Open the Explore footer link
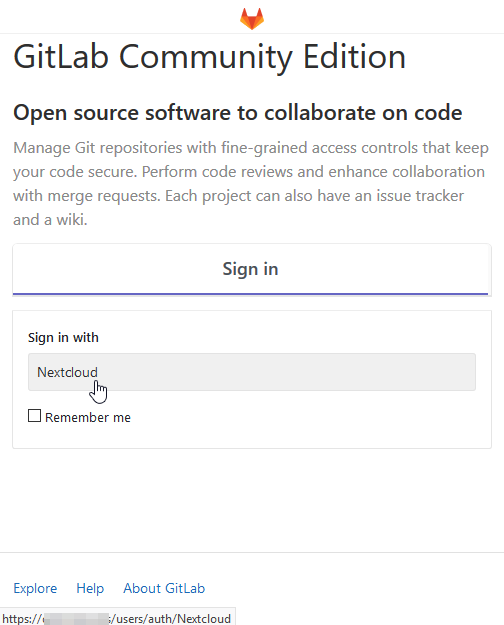This screenshot has width=504, height=625. pyautogui.click(x=35, y=588)
